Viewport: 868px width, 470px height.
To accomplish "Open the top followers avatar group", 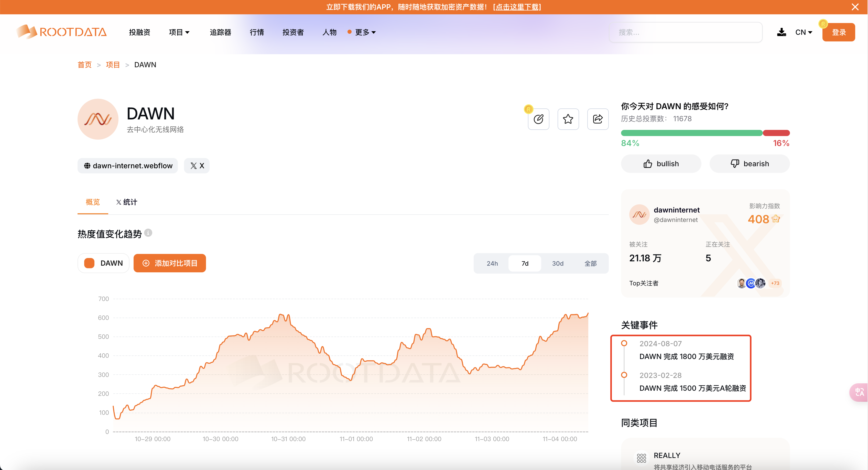I will [x=751, y=283].
